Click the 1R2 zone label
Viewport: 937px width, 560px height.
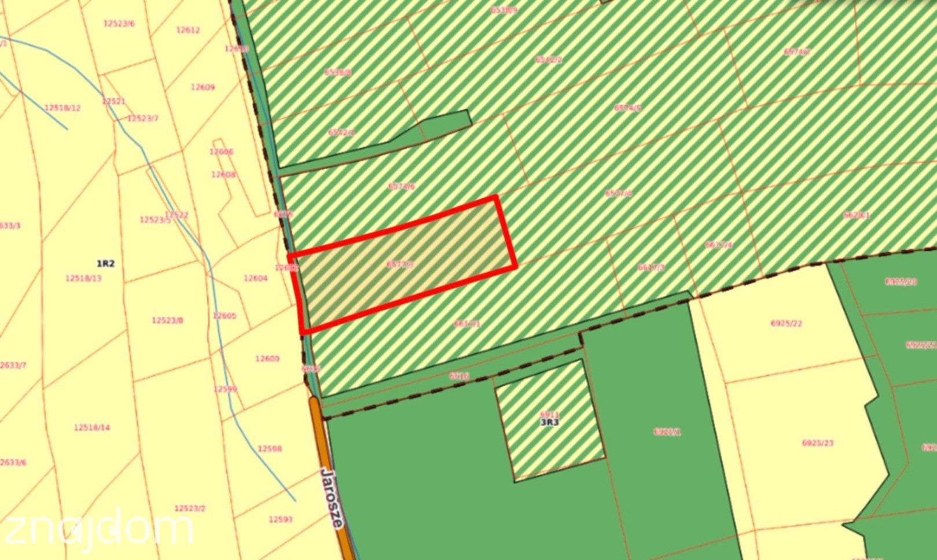click(105, 264)
